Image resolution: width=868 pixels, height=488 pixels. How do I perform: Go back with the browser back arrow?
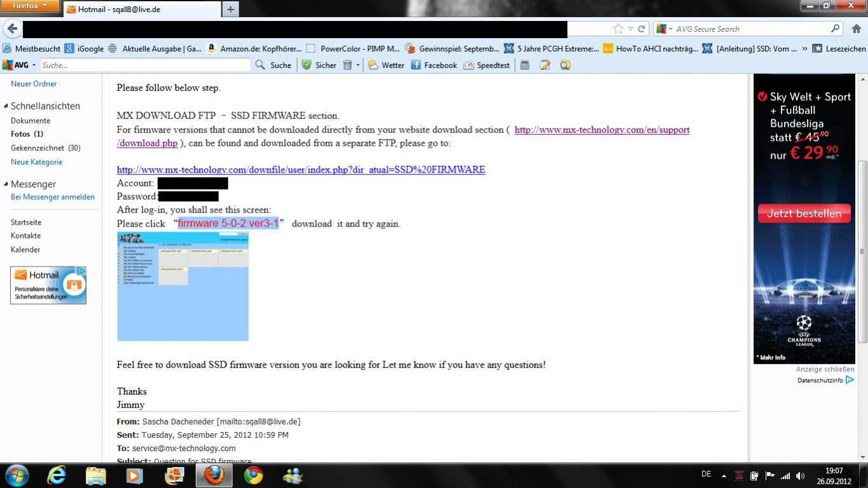point(12,29)
